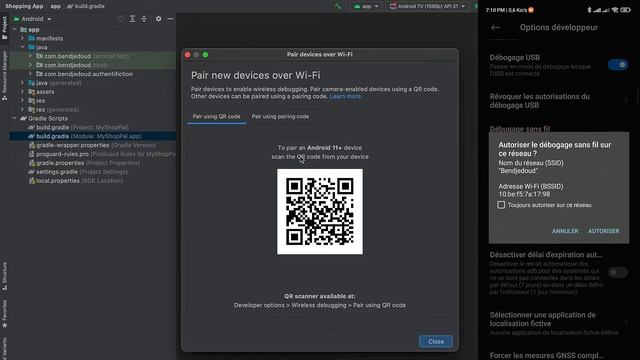Image resolution: width=640 pixels, height=360 pixels.
Task: Click Collapse All icon in Project panel
Action: click(x=144, y=19)
